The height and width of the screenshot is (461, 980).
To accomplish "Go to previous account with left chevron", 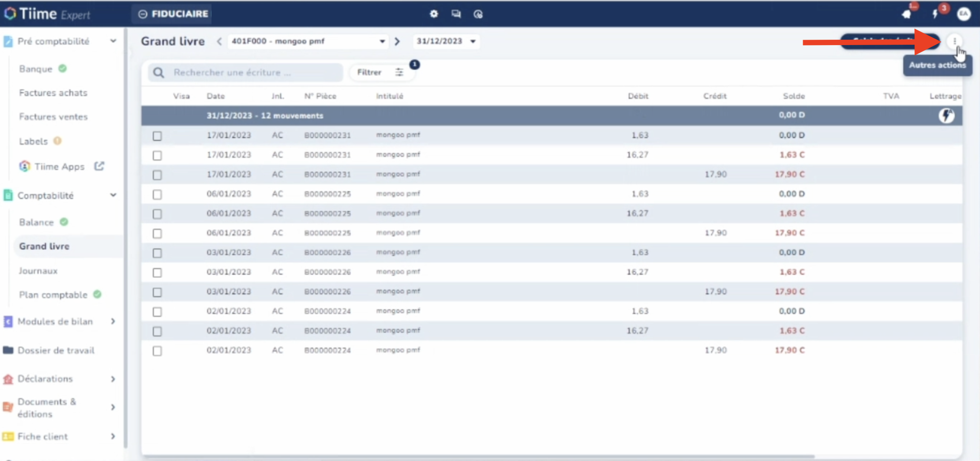I will [219, 41].
